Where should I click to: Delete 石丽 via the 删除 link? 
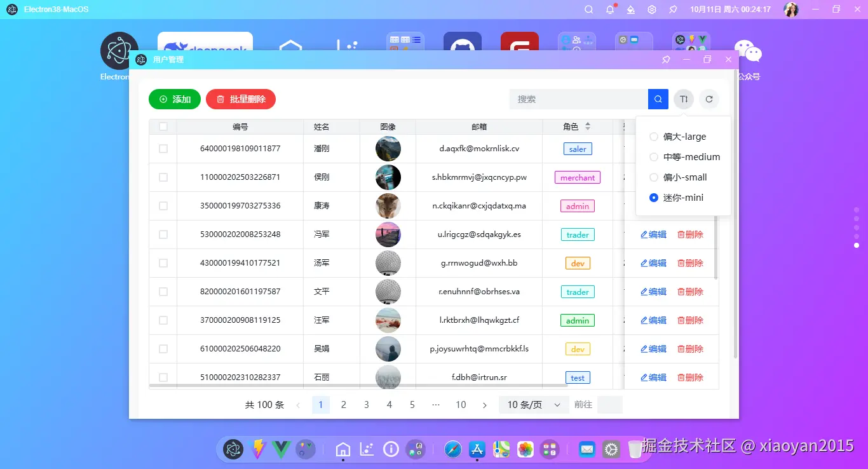point(690,377)
